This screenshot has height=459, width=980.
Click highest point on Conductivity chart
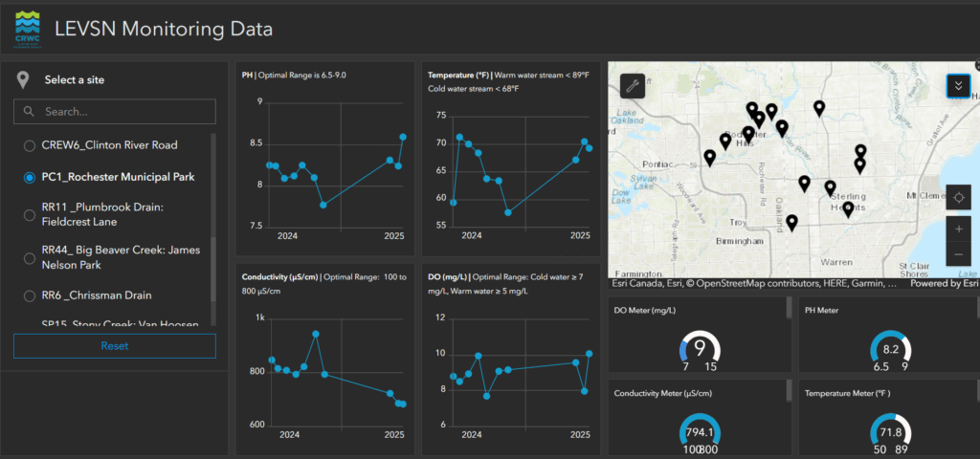point(316,334)
